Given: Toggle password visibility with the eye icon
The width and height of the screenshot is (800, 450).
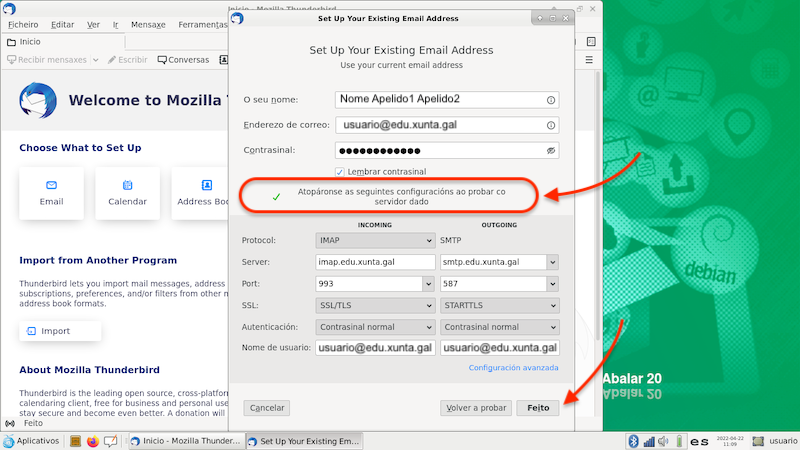Looking at the screenshot, I should [x=551, y=151].
